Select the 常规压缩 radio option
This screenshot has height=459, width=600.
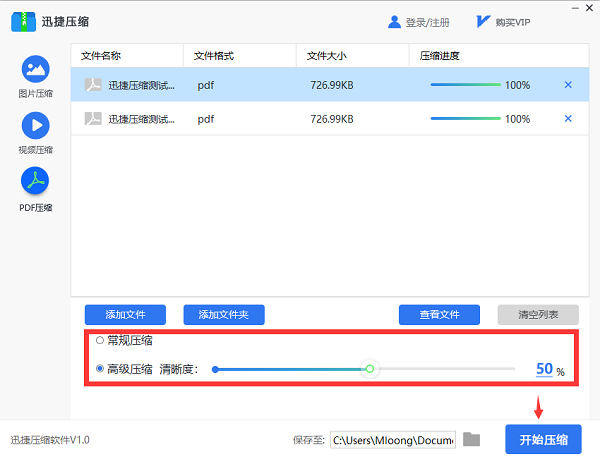[x=99, y=340]
